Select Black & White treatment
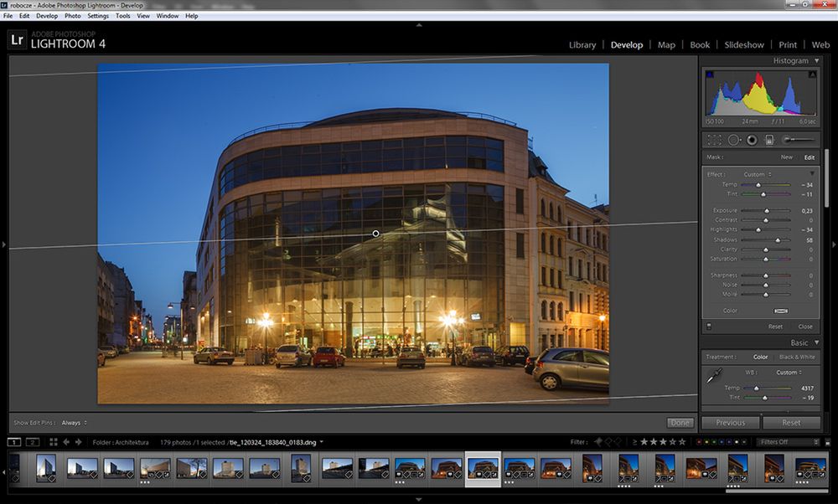838x504 pixels. click(x=797, y=357)
